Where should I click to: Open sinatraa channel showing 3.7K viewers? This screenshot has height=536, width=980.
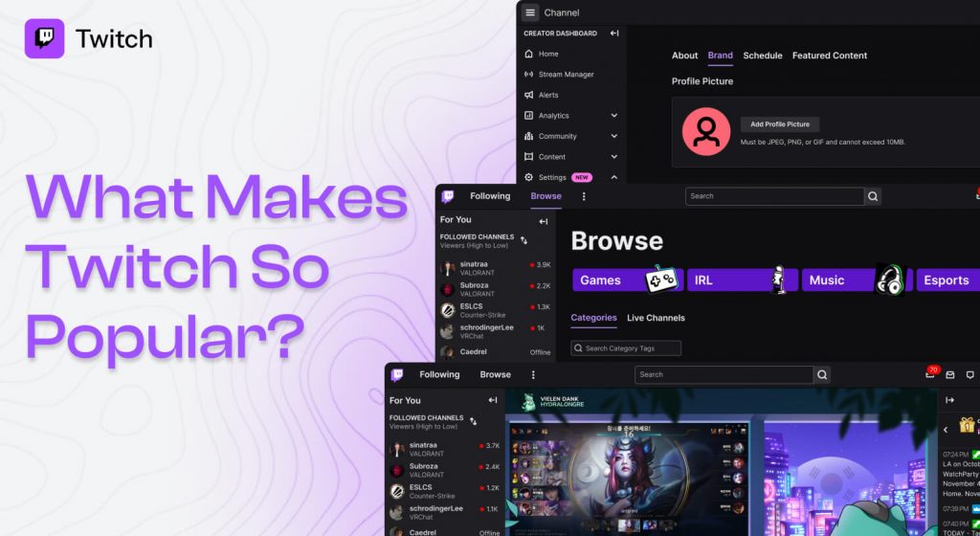tap(444, 449)
